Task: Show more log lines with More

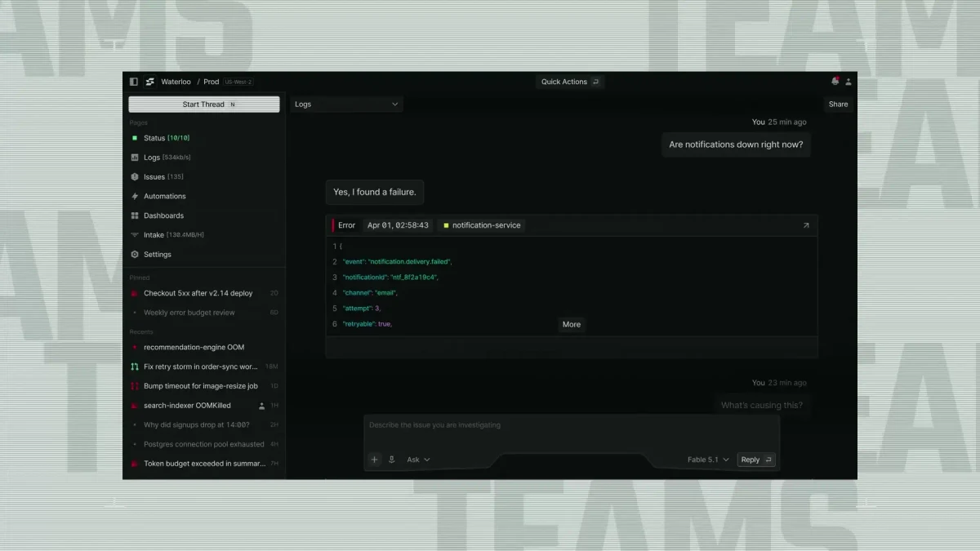Action: click(x=572, y=324)
